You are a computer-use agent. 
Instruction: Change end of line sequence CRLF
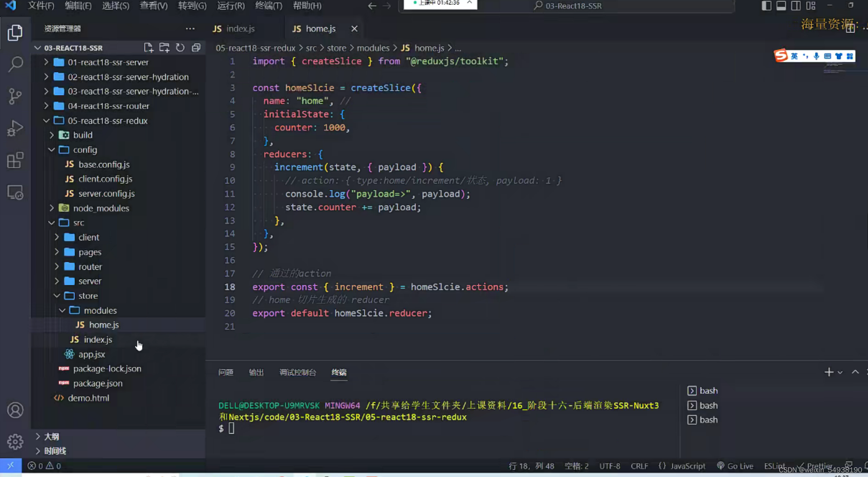coord(639,466)
